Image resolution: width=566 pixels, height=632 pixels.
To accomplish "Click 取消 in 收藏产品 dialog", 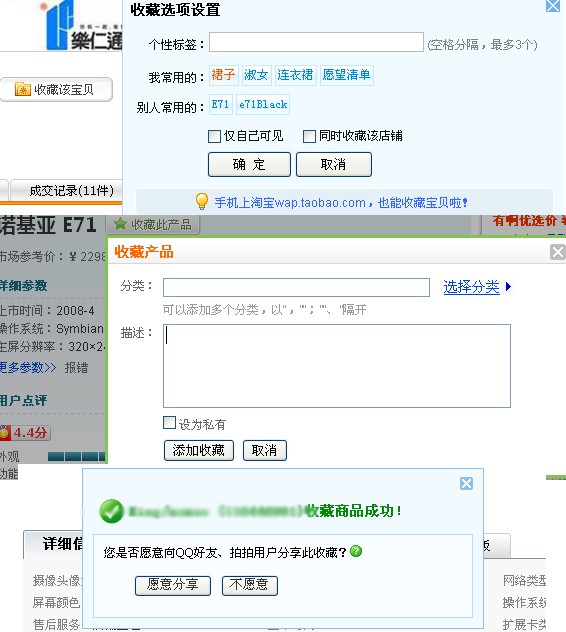I will tap(265, 450).
